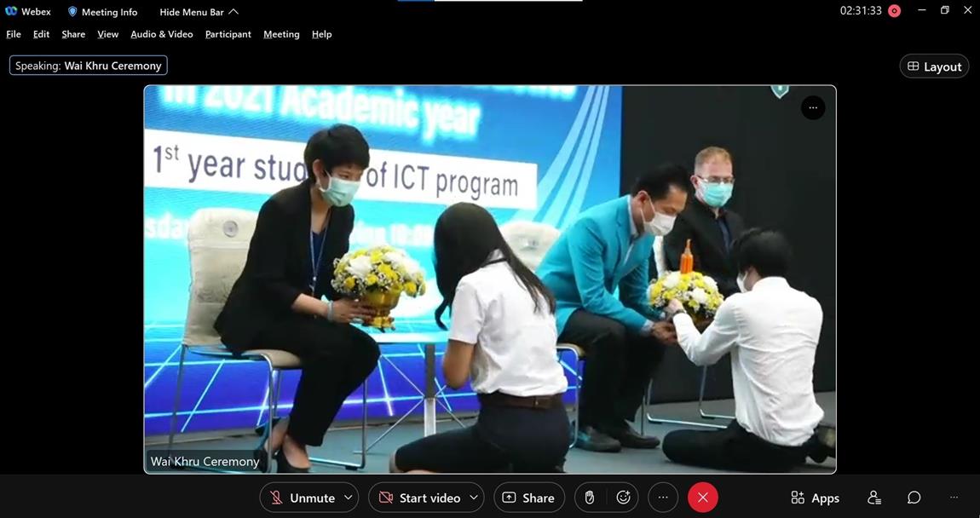Open the Chat panel icon
Image resolution: width=980 pixels, height=518 pixels.
click(x=914, y=498)
